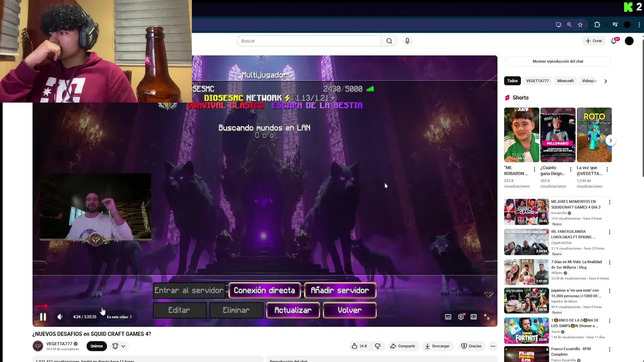Click 'Actualizar' in the video
Screen dimensions: 644x362
(293, 310)
